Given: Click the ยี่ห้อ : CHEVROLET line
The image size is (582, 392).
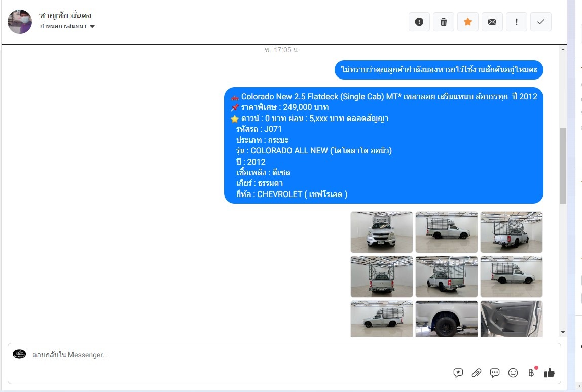Looking at the screenshot, I should tap(292, 194).
